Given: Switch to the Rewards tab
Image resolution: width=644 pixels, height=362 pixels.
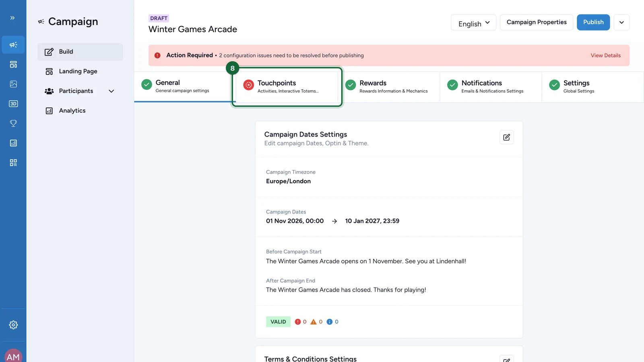Looking at the screenshot, I should pos(389,87).
